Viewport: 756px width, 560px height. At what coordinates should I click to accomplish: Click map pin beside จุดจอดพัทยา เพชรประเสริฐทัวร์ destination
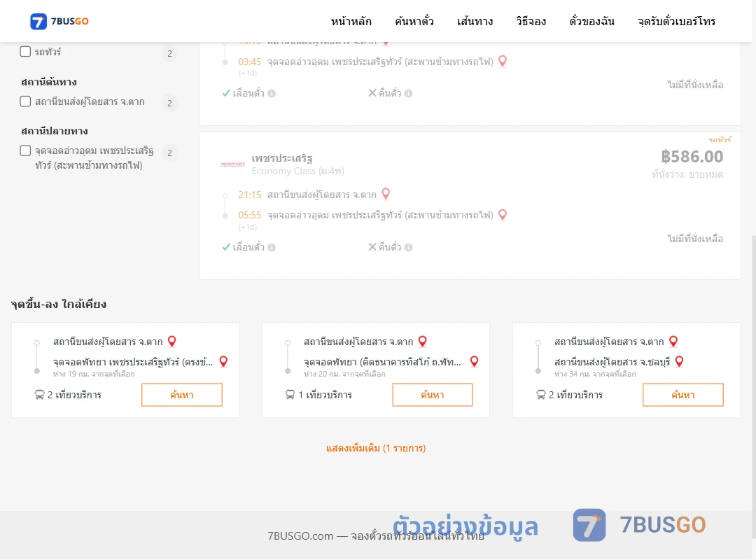point(224,362)
